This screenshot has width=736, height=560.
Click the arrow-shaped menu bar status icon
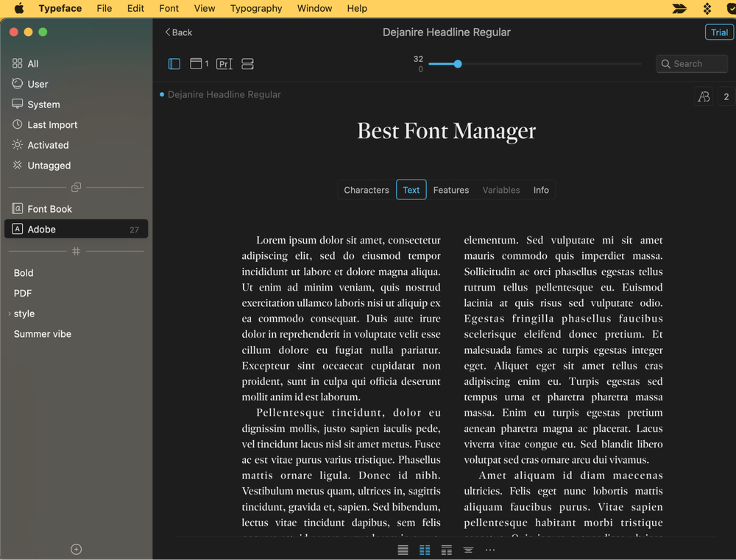[x=679, y=8]
